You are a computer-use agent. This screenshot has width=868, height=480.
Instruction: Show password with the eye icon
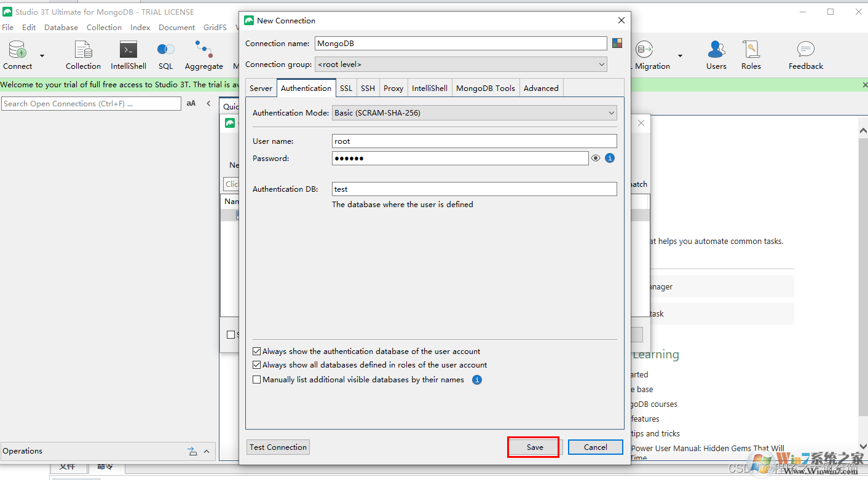pyautogui.click(x=596, y=158)
